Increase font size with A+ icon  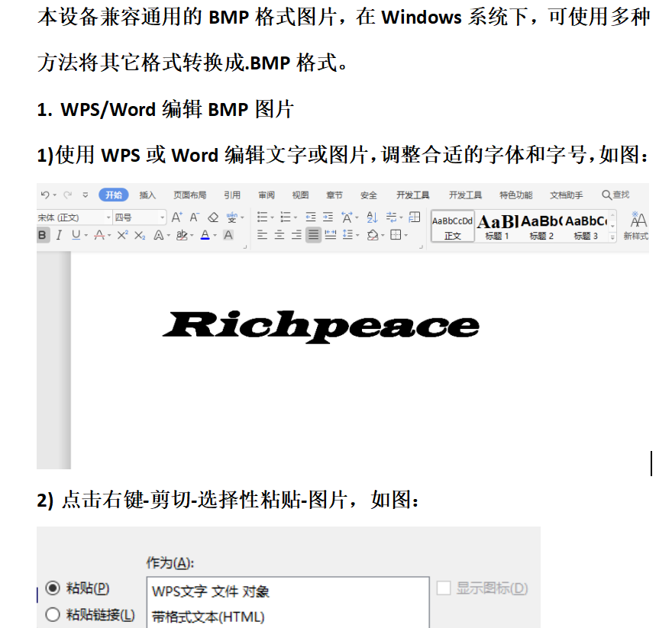pyautogui.click(x=176, y=217)
